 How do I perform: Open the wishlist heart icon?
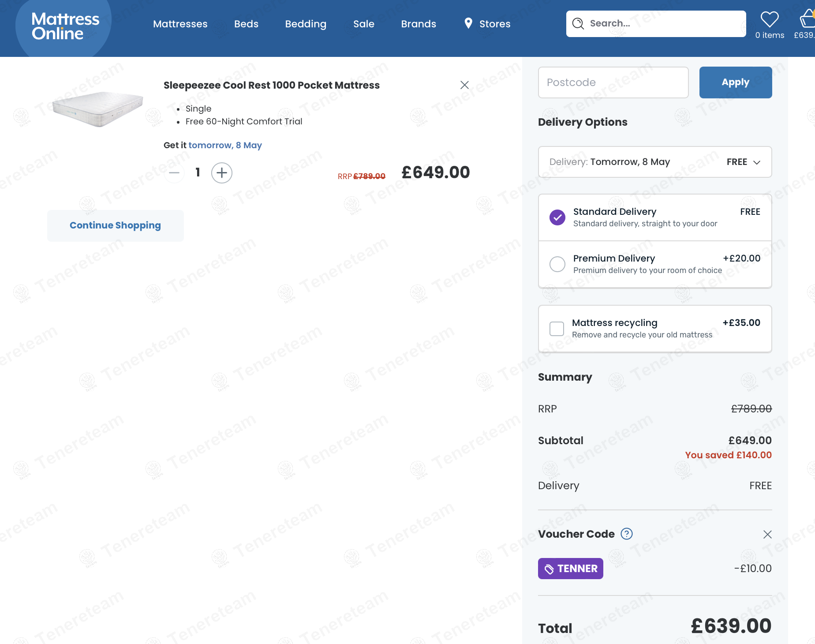pyautogui.click(x=770, y=19)
